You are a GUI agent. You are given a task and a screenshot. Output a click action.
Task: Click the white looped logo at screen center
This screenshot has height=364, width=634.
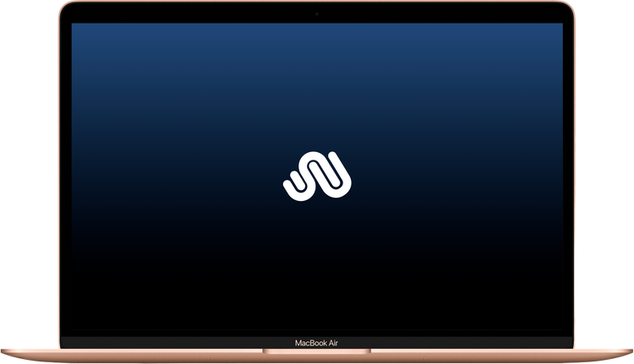coord(317,177)
